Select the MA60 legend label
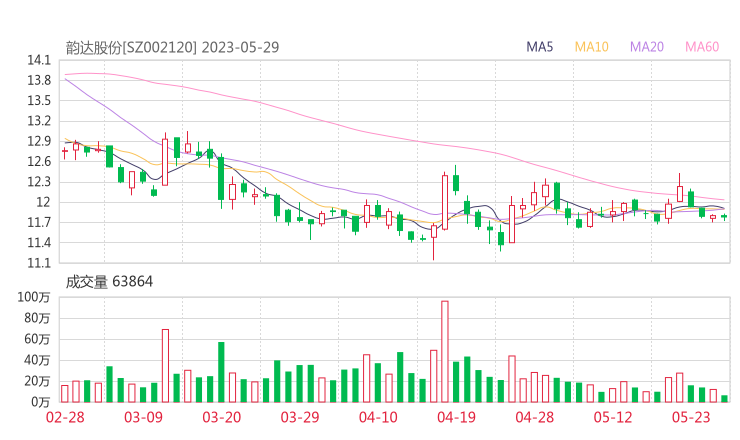Image resolution: width=740 pixels, height=440 pixels. pyautogui.click(x=702, y=47)
